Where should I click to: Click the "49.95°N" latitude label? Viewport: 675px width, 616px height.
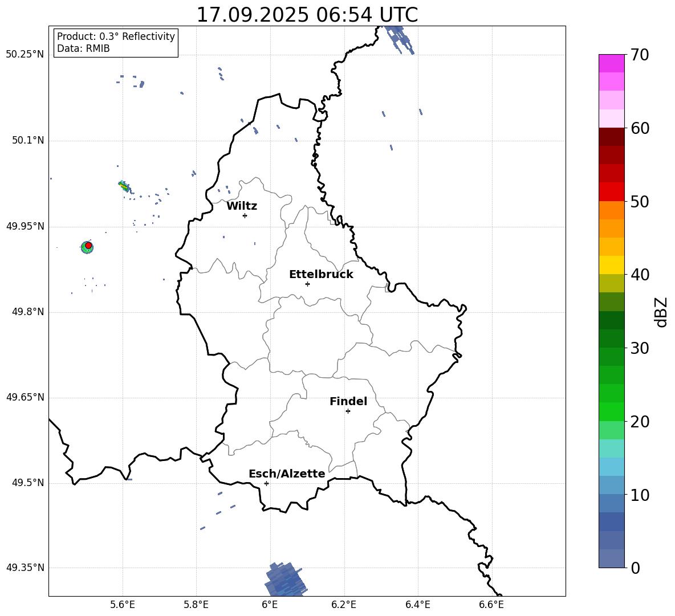(25, 226)
